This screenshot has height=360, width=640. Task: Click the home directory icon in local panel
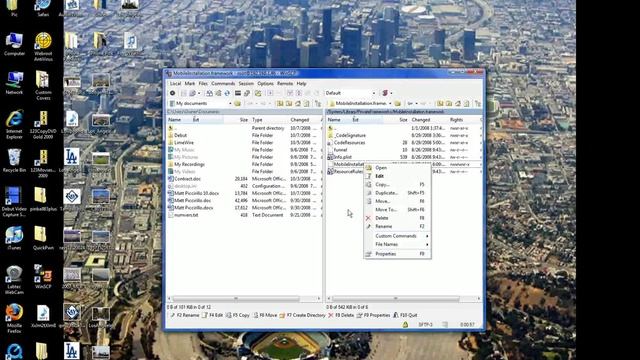tap(298, 104)
